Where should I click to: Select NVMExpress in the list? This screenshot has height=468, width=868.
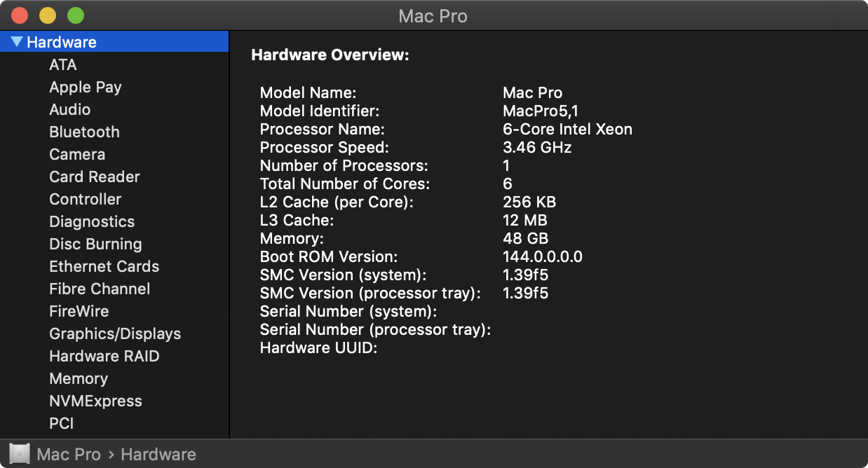click(95, 401)
